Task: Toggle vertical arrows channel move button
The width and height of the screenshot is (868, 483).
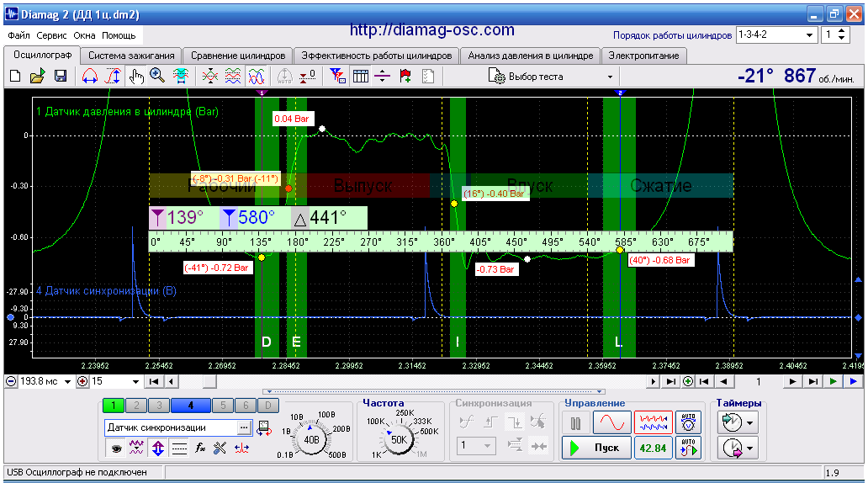Action: click(158, 448)
